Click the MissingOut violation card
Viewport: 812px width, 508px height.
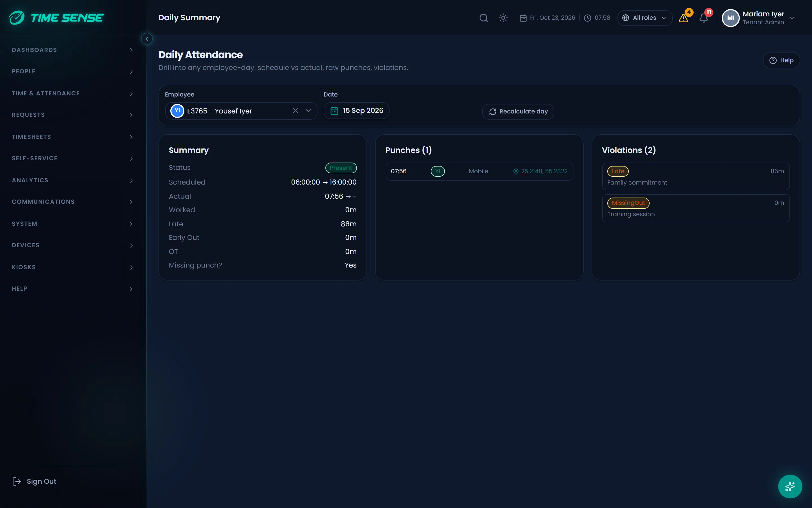click(696, 208)
